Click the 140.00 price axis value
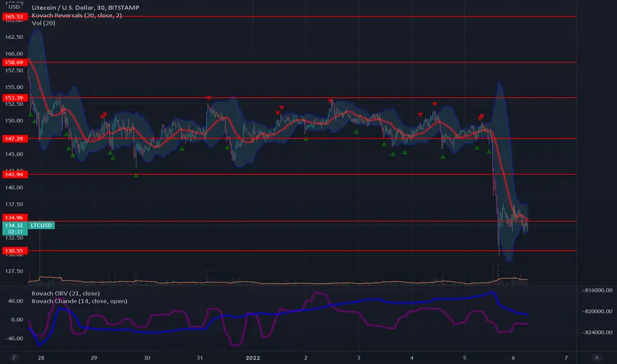The image size is (617, 364). 14,187
